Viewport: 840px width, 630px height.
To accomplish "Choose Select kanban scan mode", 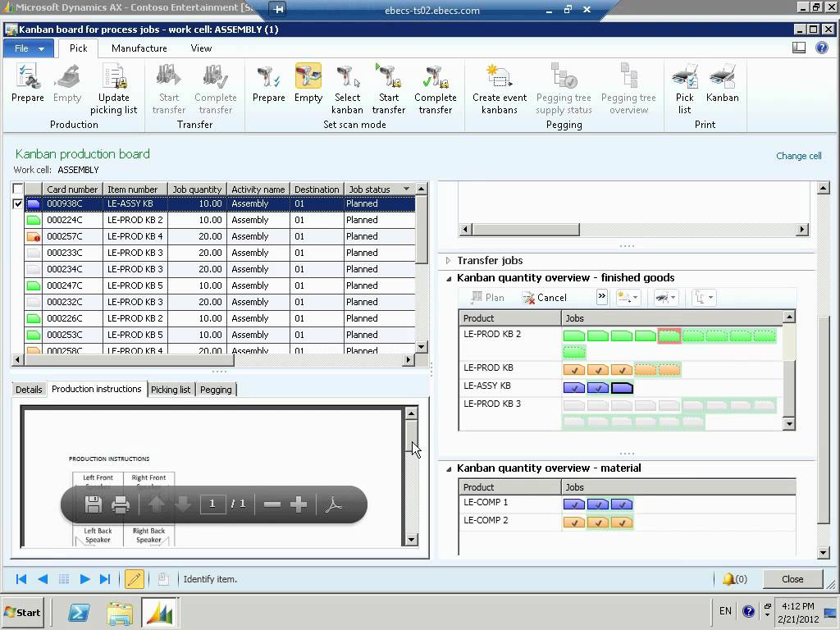I will point(347,89).
